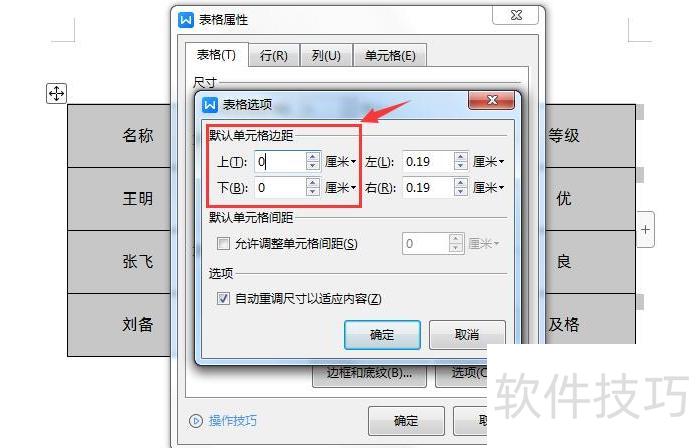Click the add column plus icon
The width and height of the screenshot is (696, 448).
click(x=645, y=230)
